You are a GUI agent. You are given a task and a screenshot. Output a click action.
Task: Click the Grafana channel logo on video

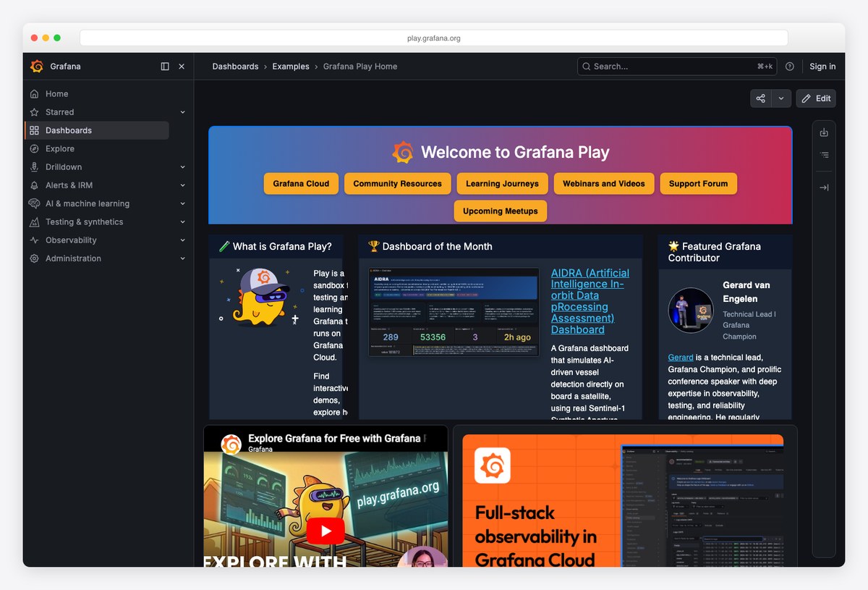(x=231, y=444)
